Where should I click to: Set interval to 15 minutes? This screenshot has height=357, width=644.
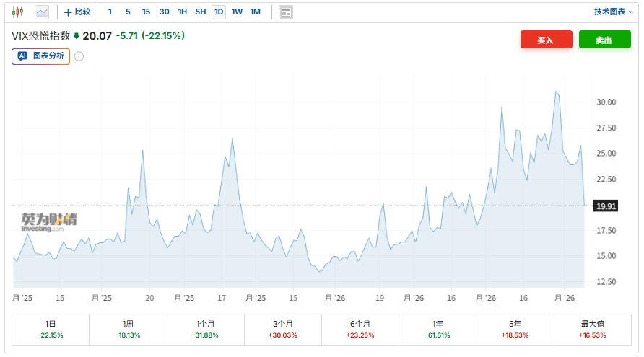[x=146, y=12]
